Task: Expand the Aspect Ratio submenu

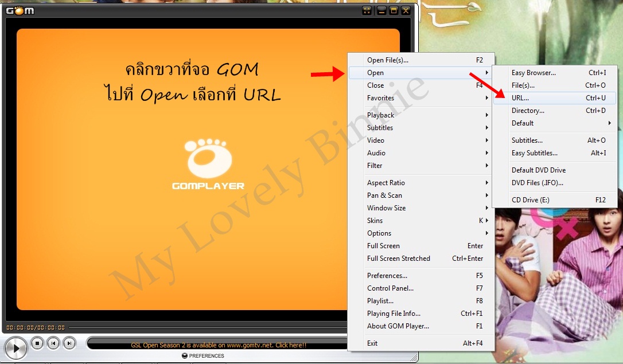Action: click(x=421, y=183)
